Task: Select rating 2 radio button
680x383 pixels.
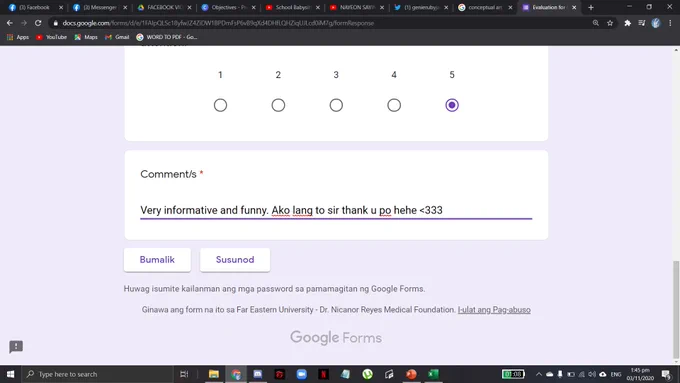Action: [x=278, y=105]
